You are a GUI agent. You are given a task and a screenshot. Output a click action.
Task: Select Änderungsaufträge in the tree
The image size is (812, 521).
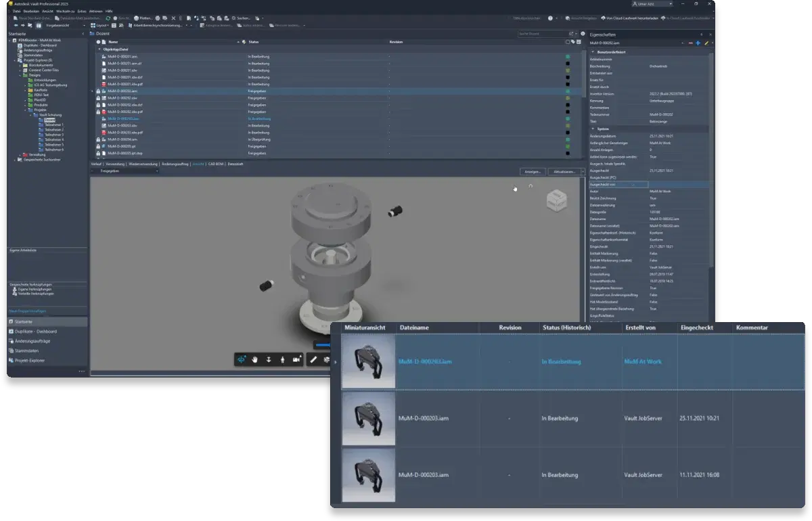point(38,50)
